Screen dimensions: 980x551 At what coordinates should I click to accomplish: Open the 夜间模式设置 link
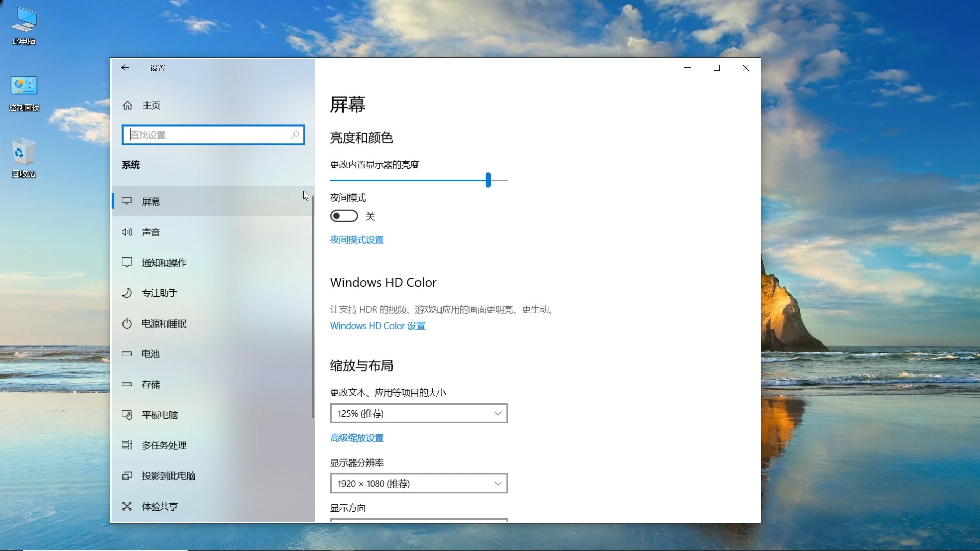click(x=357, y=240)
